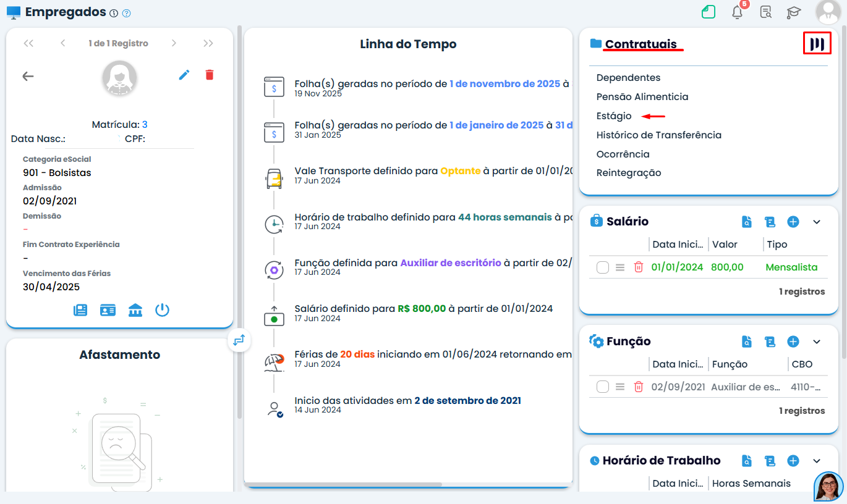Click the Vale Transporte bus timeline marker
This screenshot has width=847, height=504.
(273, 178)
